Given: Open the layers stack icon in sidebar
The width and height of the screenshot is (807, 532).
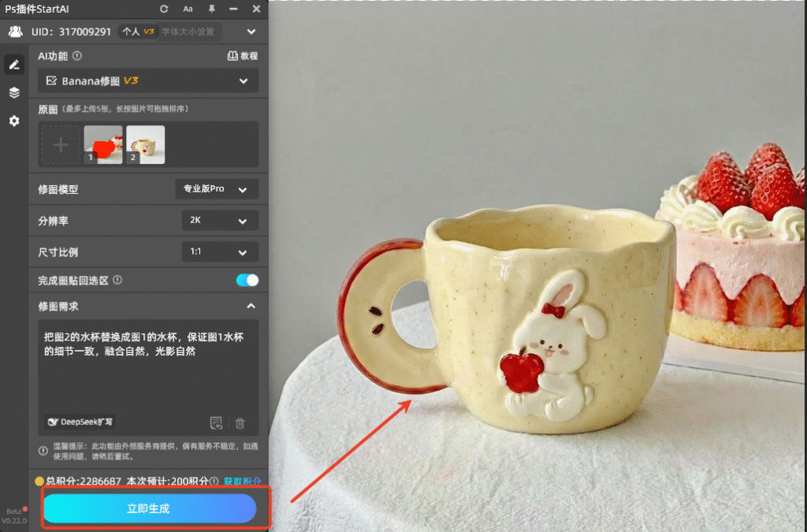Looking at the screenshot, I should click(x=14, y=93).
